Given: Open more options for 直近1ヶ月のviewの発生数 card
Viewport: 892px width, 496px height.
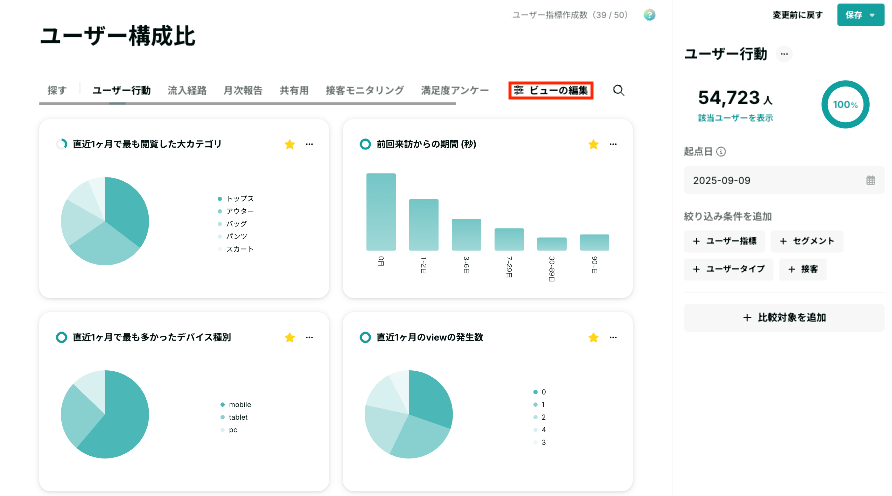Looking at the screenshot, I should click(x=613, y=337).
